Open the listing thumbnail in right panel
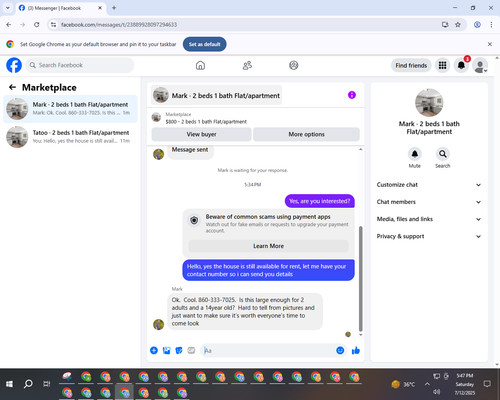Screen dimensions: 500x400 (x=429, y=103)
